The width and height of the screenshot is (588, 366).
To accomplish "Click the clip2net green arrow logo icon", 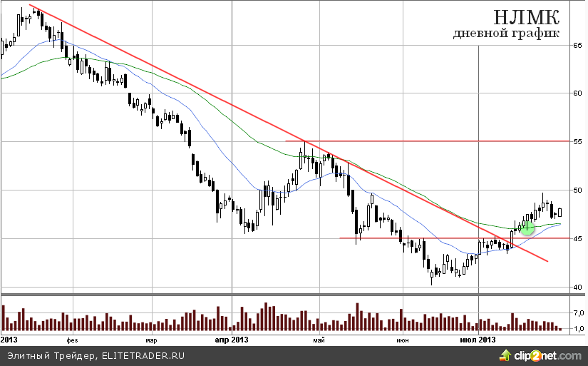I will tap(506, 355).
